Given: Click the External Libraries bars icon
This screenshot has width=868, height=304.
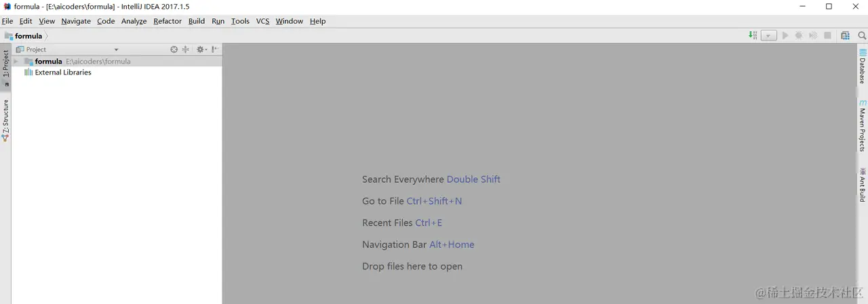Looking at the screenshot, I should [x=28, y=72].
